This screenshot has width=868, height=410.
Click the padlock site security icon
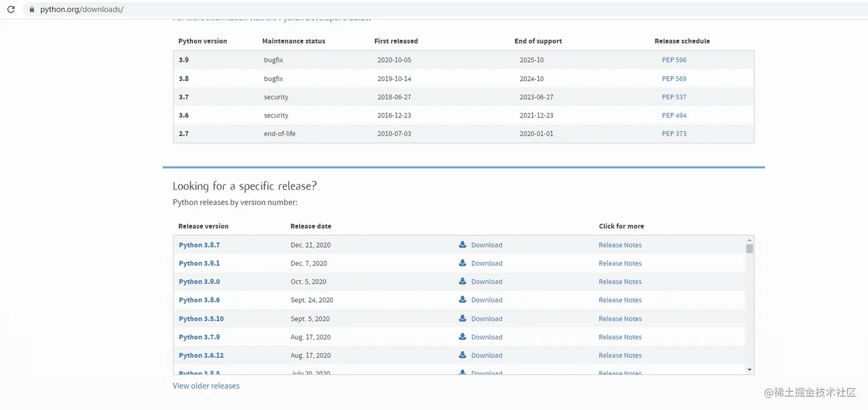(31, 10)
